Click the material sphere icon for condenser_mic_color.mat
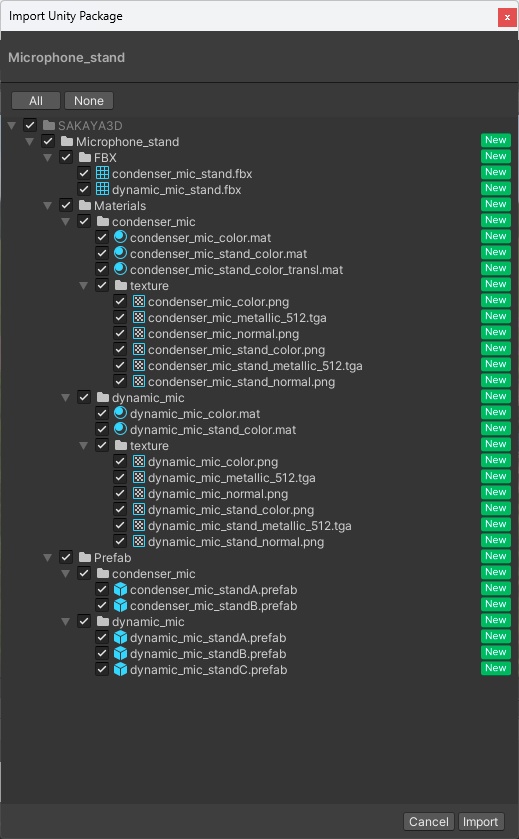 pyautogui.click(x=120, y=237)
